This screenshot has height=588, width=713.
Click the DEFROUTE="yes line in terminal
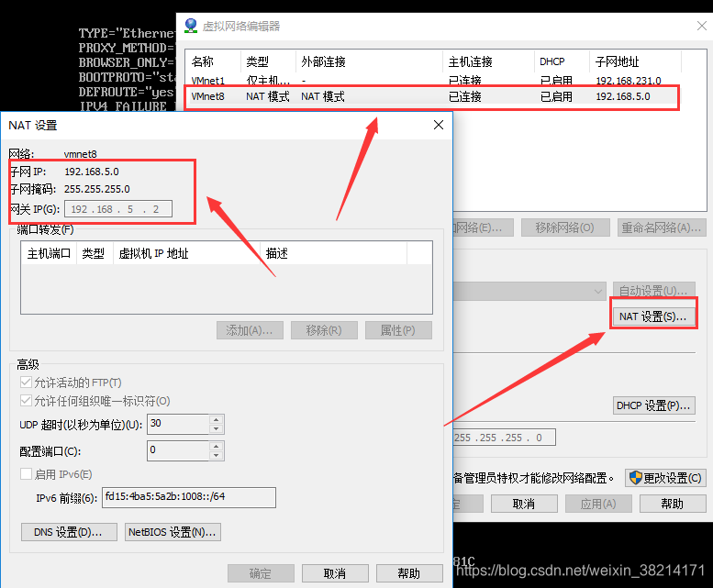point(127,92)
